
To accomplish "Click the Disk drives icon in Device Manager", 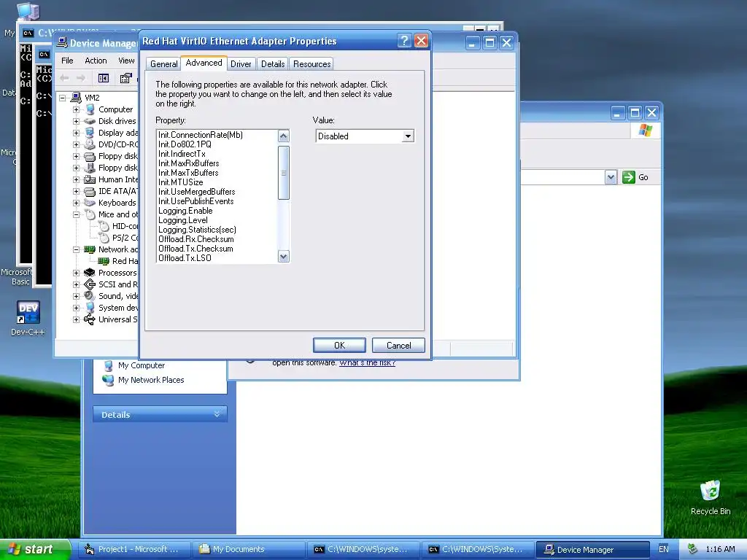I will pos(90,121).
